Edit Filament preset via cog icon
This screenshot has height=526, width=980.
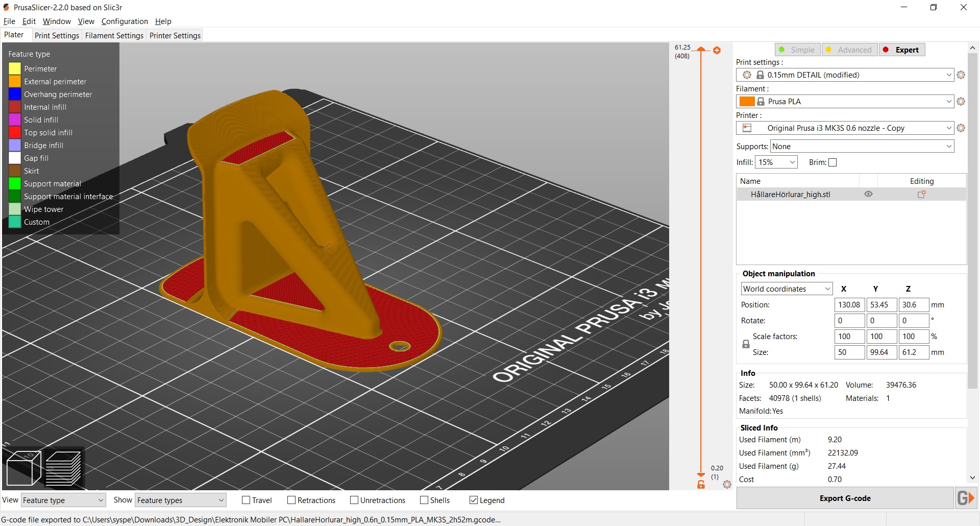pyautogui.click(x=961, y=102)
